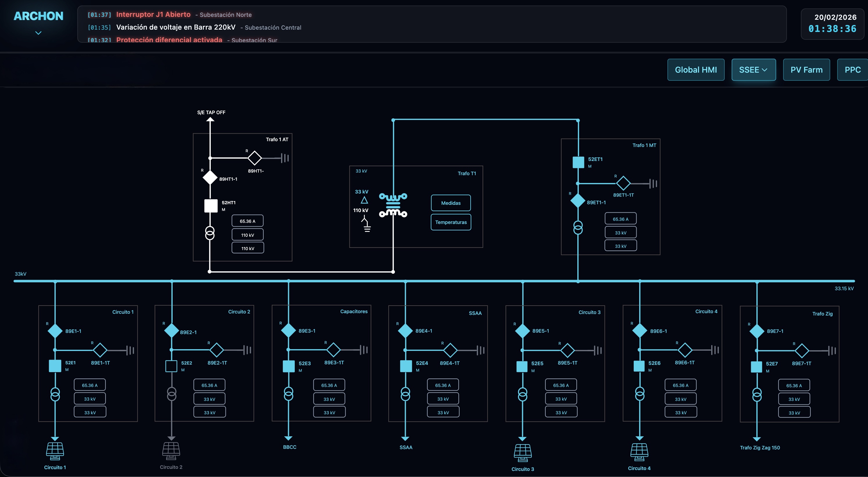Screen dimensions: 868x477
Task: Toggle the 52E6 breaker in Circuito 4
Action: click(639, 366)
